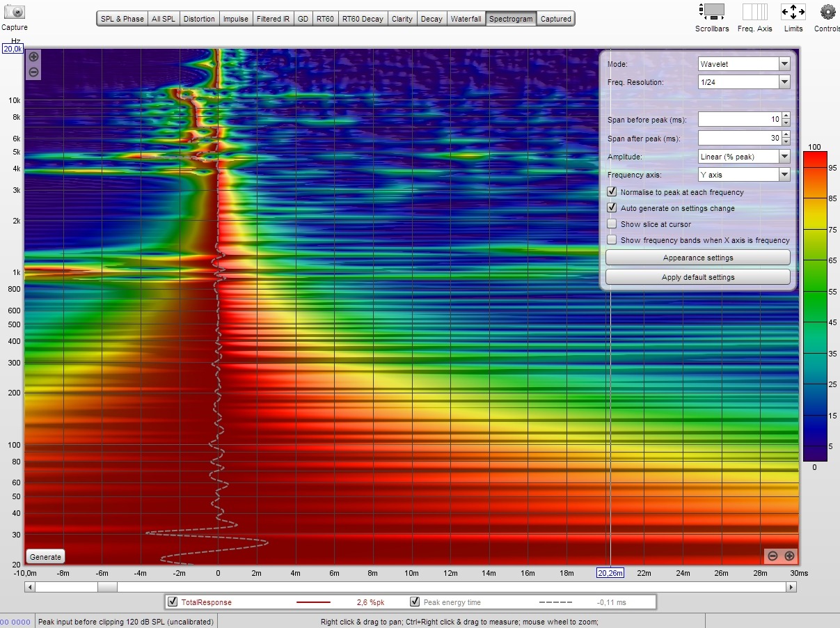Image resolution: width=840 pixels, height=628 pixels.
Task: Increase Span before peak with up arrow
Action: tap(786, 116)
